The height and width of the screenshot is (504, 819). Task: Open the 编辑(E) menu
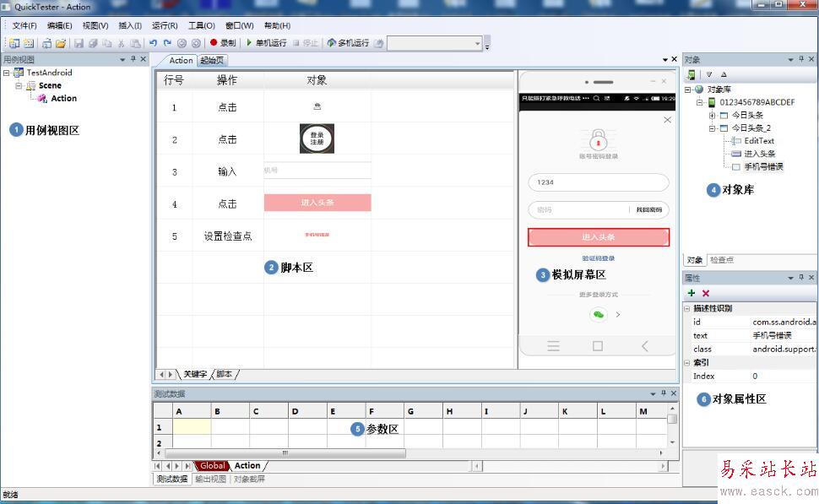[x=60, y=25]
